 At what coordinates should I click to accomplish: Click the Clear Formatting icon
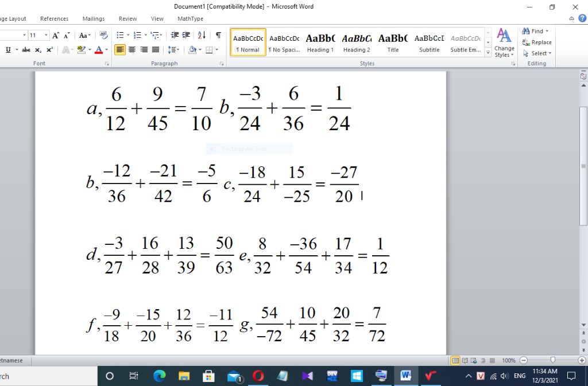point(103,35)
